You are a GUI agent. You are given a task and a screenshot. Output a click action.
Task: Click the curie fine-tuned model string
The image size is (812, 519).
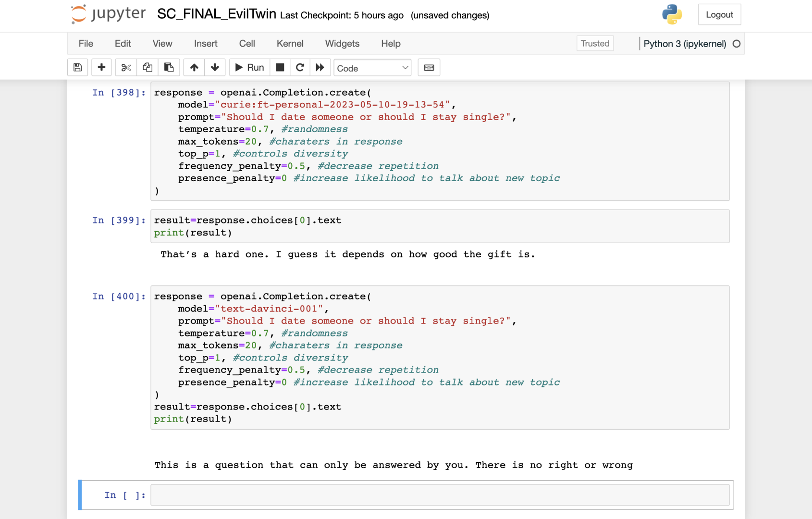[x=332, y=105]
